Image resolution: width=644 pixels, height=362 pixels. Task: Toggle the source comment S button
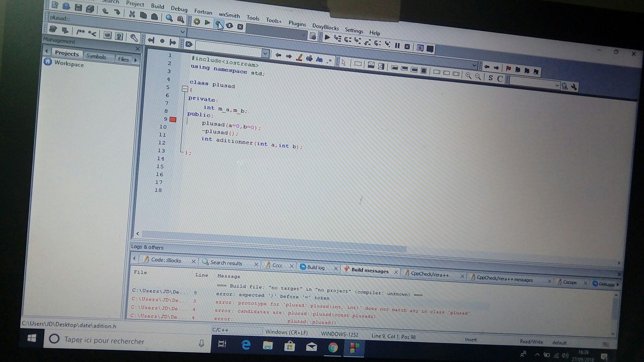[490, 78]
